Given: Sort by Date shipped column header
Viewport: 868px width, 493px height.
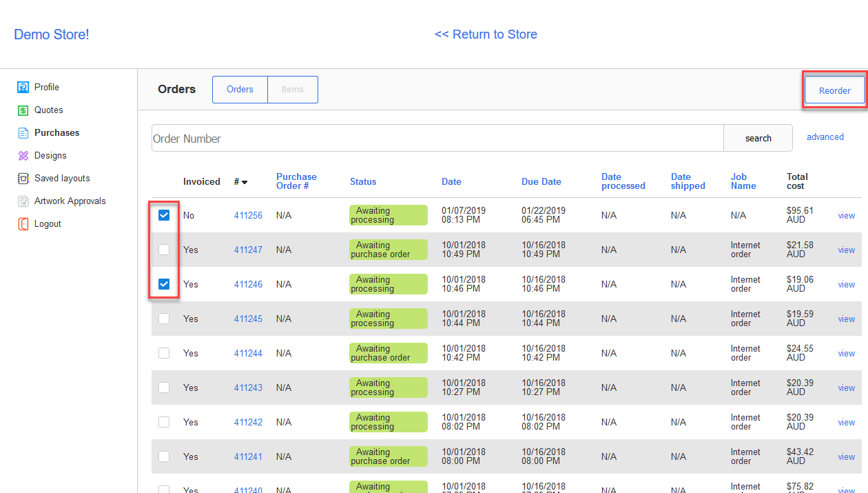Looking at the screenshot, I should 688,181.
